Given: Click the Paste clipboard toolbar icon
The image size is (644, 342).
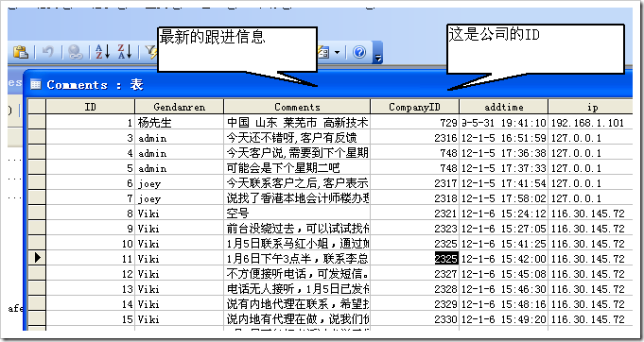Looking at the screenshot, I should [21, 53].
